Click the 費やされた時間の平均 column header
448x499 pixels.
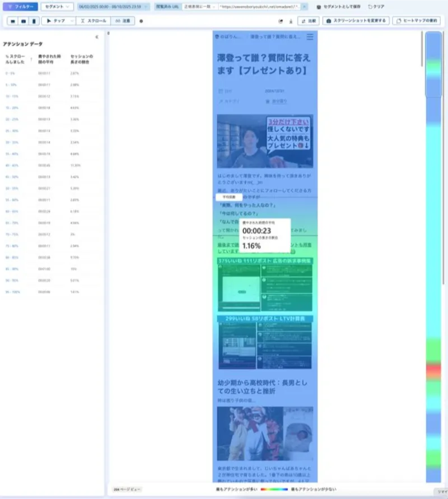click(49, 59)
